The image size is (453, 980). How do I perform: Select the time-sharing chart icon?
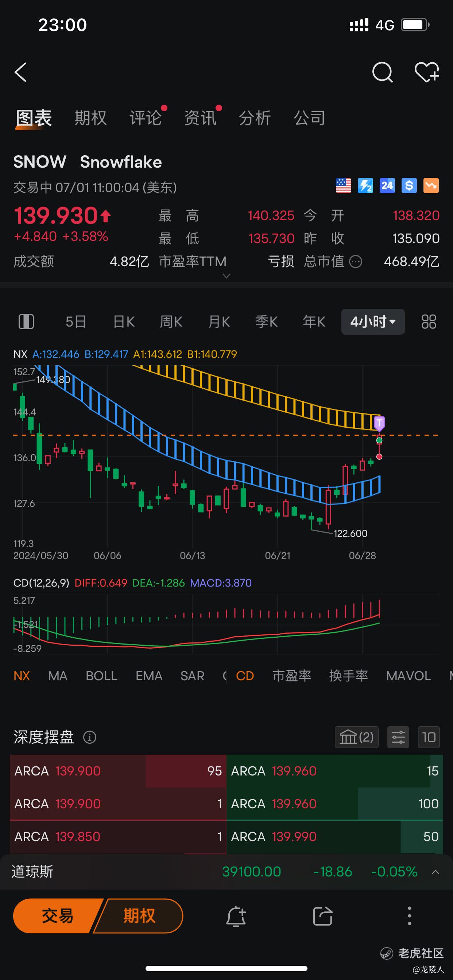tap(26, 322)
